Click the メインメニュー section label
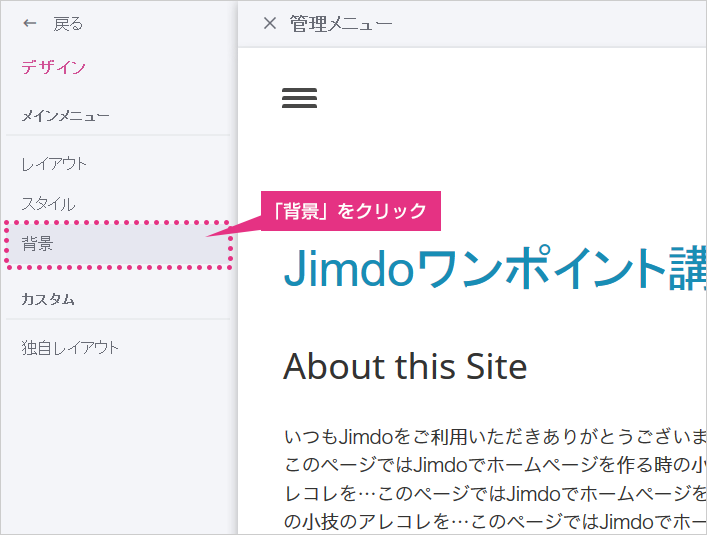Image resolution: width=707 pixels, height=535 pixels. (65, 116)
